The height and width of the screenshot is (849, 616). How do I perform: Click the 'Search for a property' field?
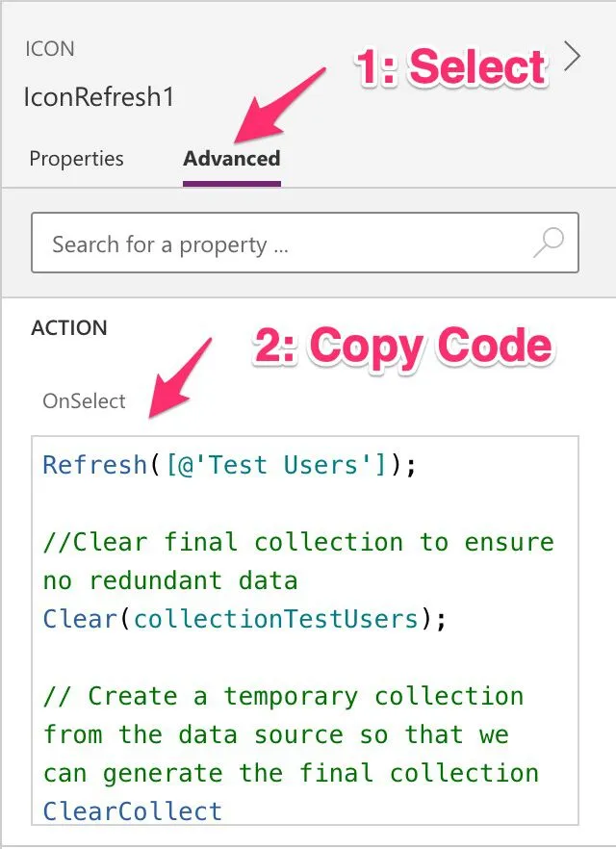point(279,244)
